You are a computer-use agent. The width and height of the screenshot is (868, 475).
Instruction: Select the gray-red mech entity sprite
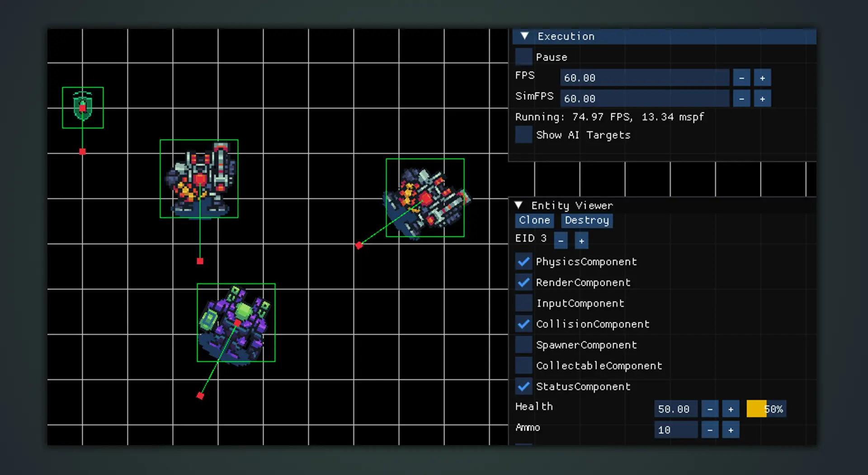[x=199, y=179]
